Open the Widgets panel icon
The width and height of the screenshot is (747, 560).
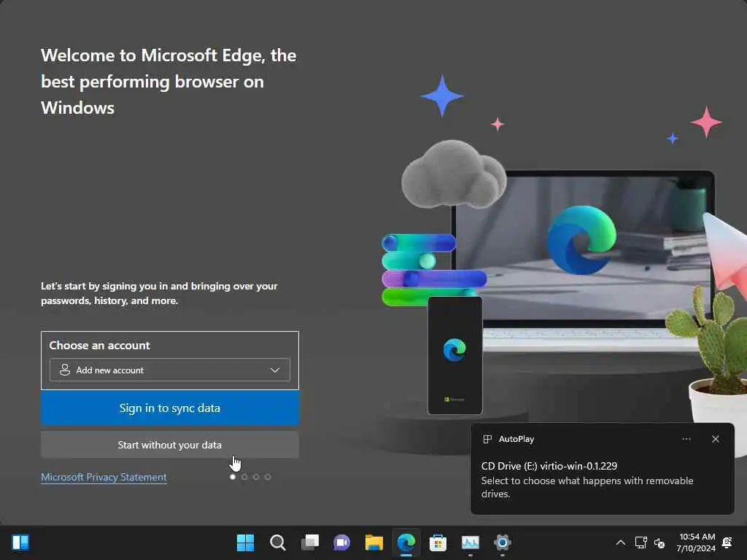pos(20,542)
